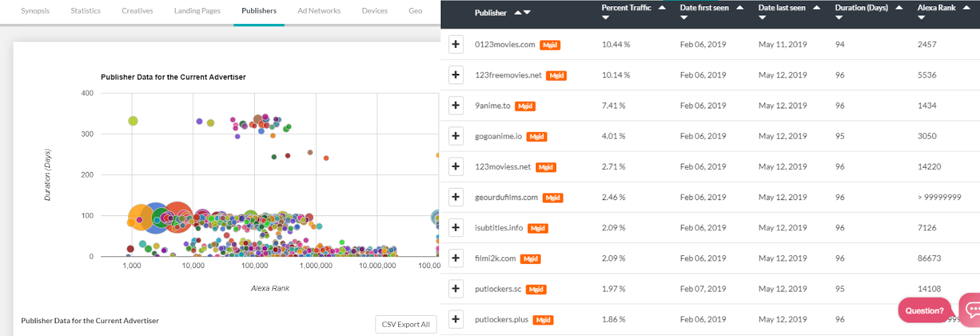This screenshot has width=980, height=336.
Task: Expand the geourdufilms.com row
Action: coord(456,197)
